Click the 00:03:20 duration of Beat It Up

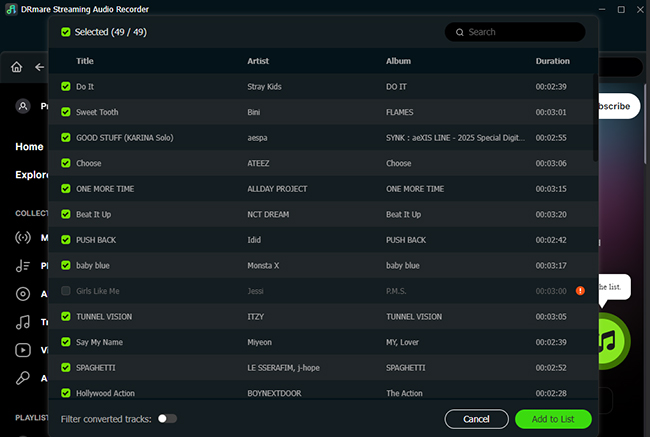tap(551, 214)
